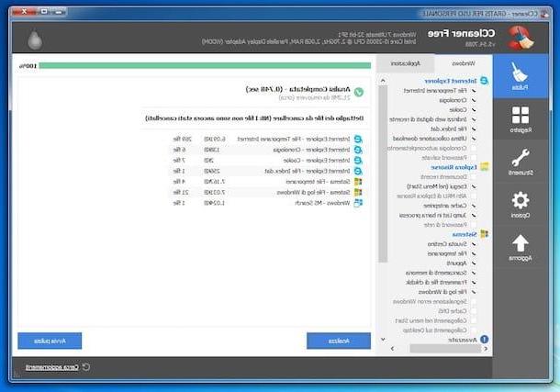
Task: Click the refresh icon beside Cerca aggiornamenti
Action: point(86,366)
